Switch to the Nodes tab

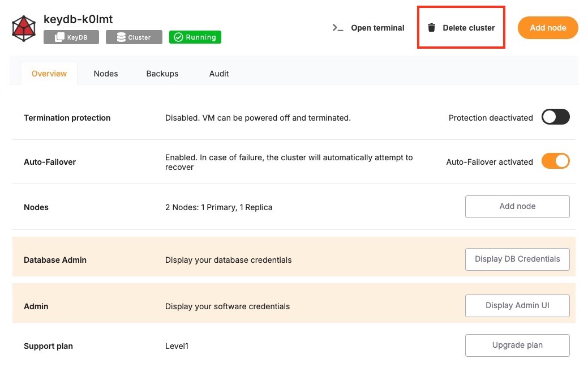point(106,74)
